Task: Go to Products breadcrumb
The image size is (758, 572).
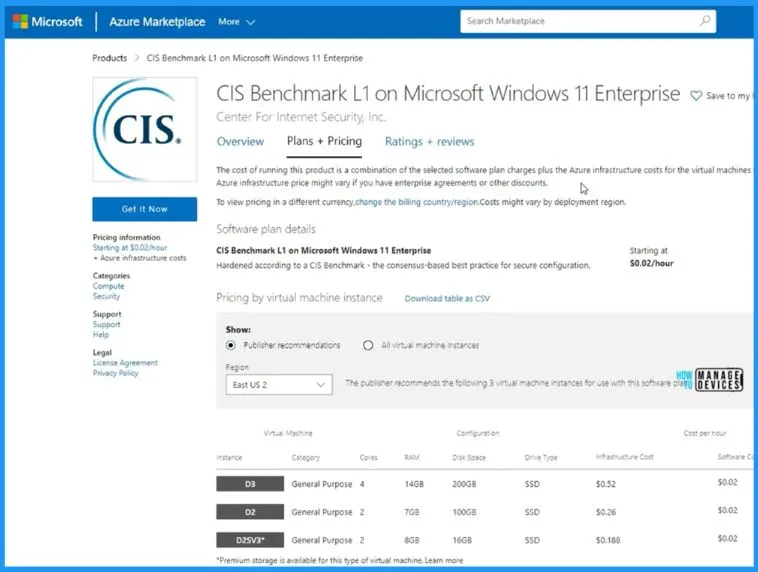Action: [110, 58]
